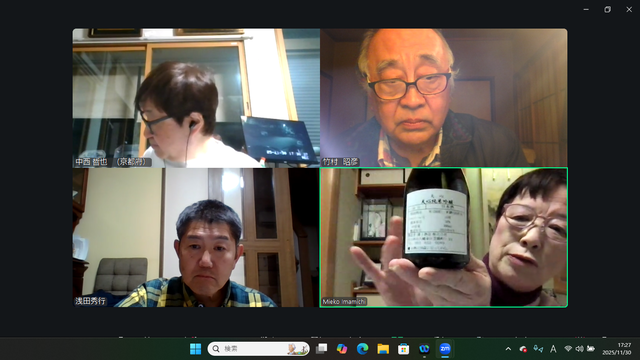The width and height of the screenshot is (640, 360).
Task: Open Microsoft Edge from the taskbar
Action: tap(362, 349)
